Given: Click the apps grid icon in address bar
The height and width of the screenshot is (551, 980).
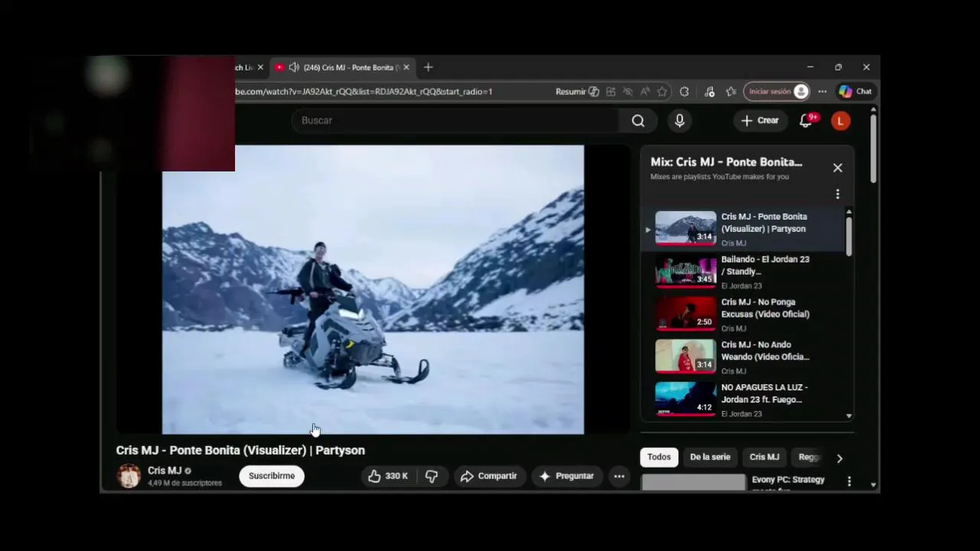Looking at the screenshot, I should tap(610, 91).
